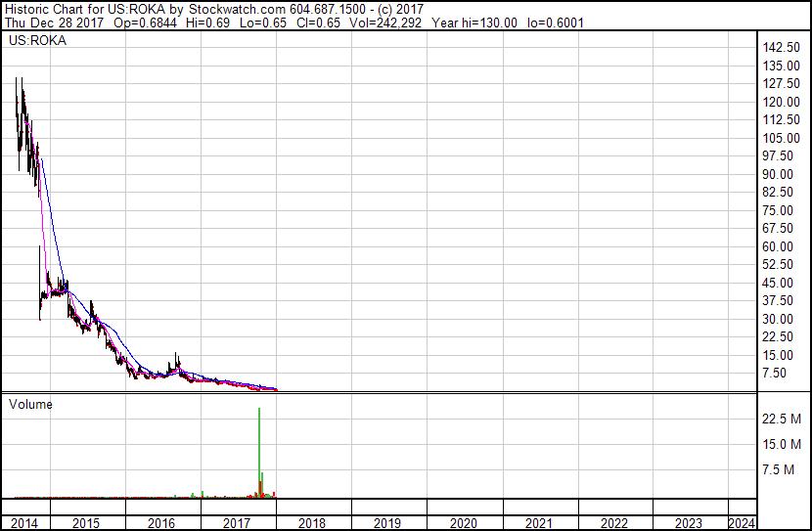Click the 2021 year label on the time axis

point(539,523)
